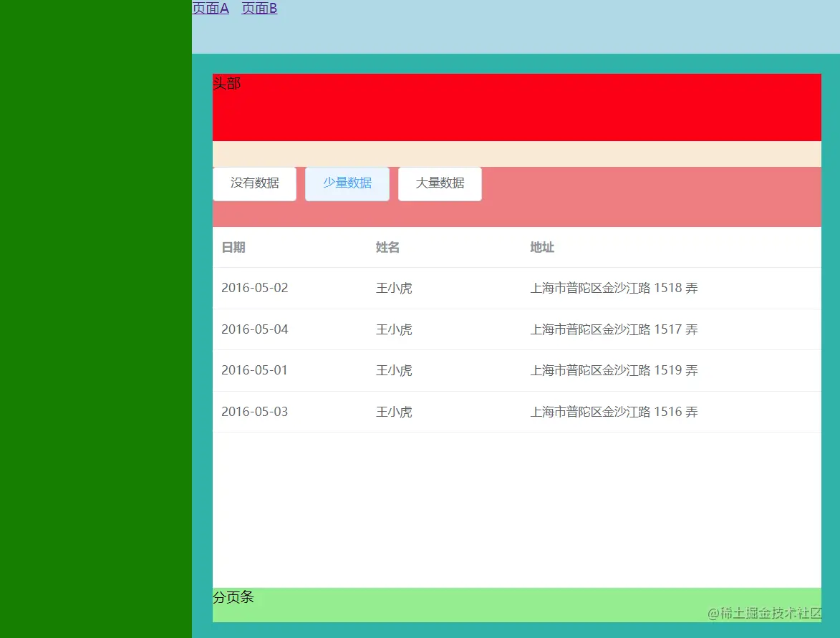Select the date cell 2016-05-04
The image size is (840, 638).
(255, 329)
